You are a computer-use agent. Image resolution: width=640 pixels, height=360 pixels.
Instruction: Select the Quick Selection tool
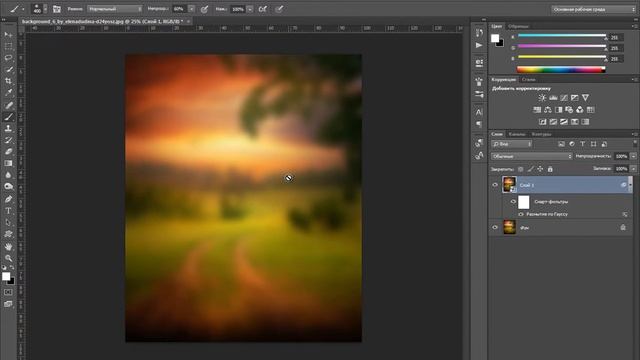click(8, 70)
